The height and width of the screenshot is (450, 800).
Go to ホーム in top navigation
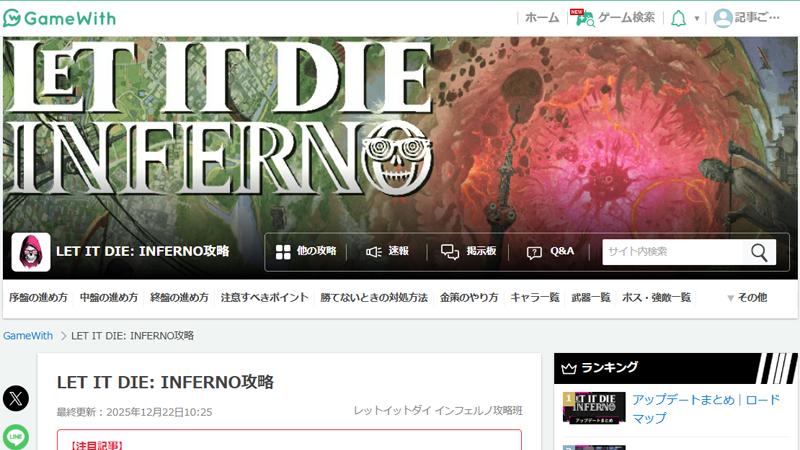(x=542, y=18)
